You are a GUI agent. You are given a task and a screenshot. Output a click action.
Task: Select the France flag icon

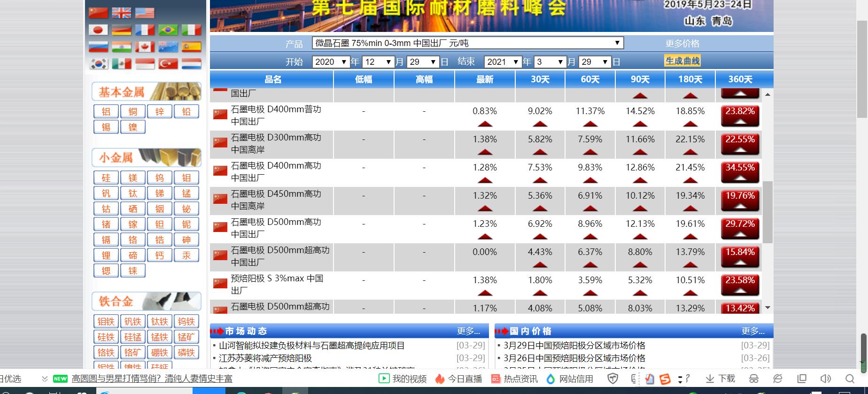tap(145, 30)
